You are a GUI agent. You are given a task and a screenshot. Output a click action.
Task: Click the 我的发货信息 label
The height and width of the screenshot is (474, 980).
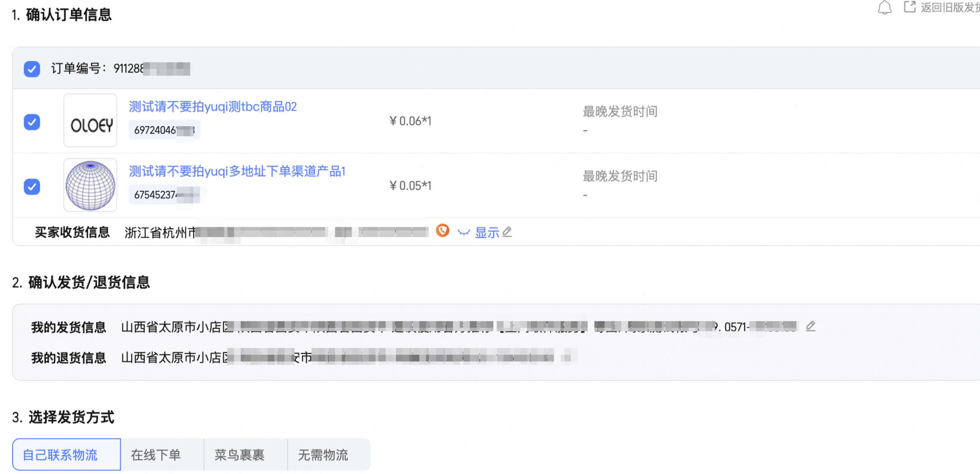(x=69, y=327)
